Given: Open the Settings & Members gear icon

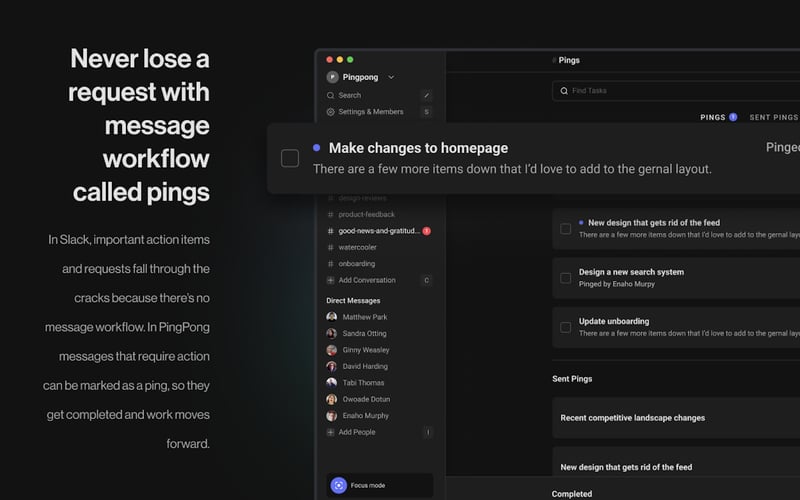Looking at the screenshot, I should point(331,112).
